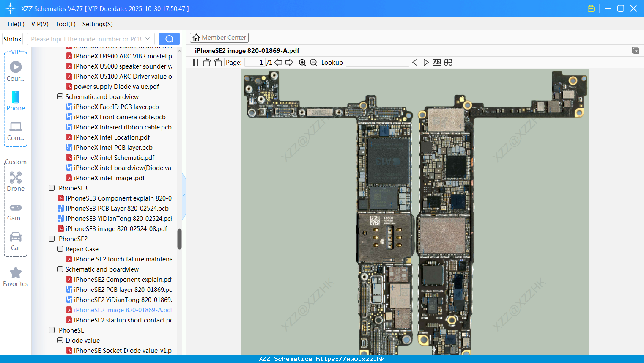Click the yellow briefcase icon in title bar
The height and width of the screenshot is (363, 644).
[591, 8]
